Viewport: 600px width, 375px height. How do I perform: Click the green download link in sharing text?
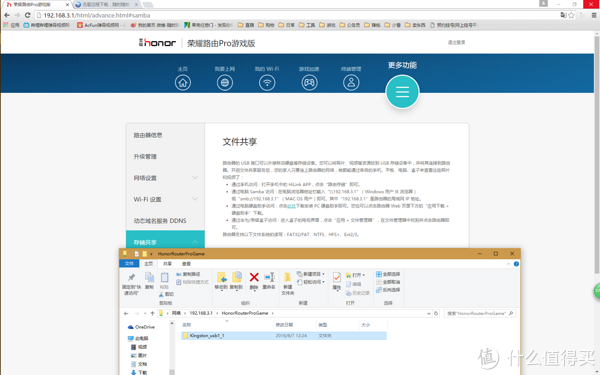292,206
